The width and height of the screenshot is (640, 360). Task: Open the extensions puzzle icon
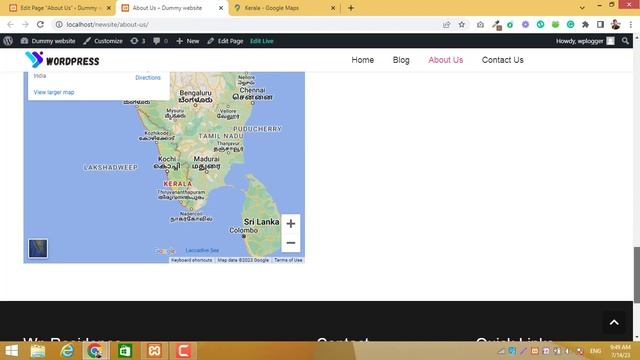585,24
